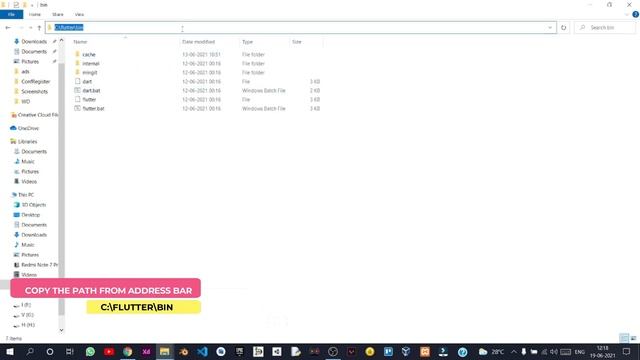This screenshot has height=360, width=640.
Task: Open volume control in tray
Action: pos(554,351)
